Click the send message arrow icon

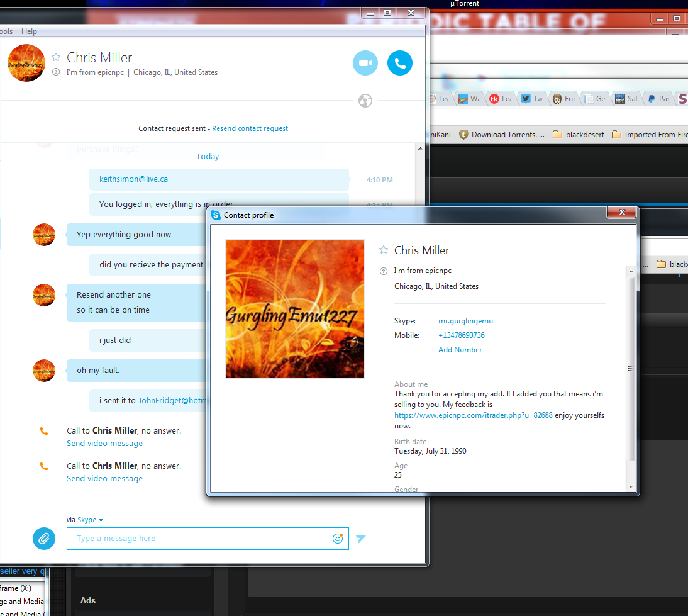click(x=361, y=539)
